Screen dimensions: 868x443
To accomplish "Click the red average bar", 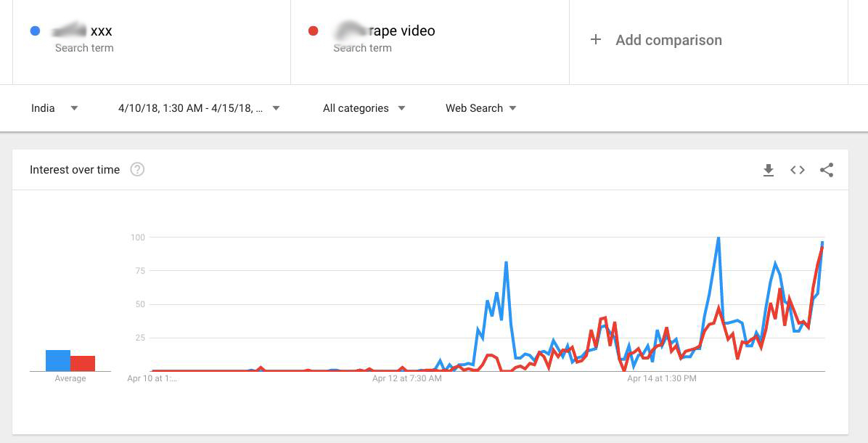I will [83, 363].
